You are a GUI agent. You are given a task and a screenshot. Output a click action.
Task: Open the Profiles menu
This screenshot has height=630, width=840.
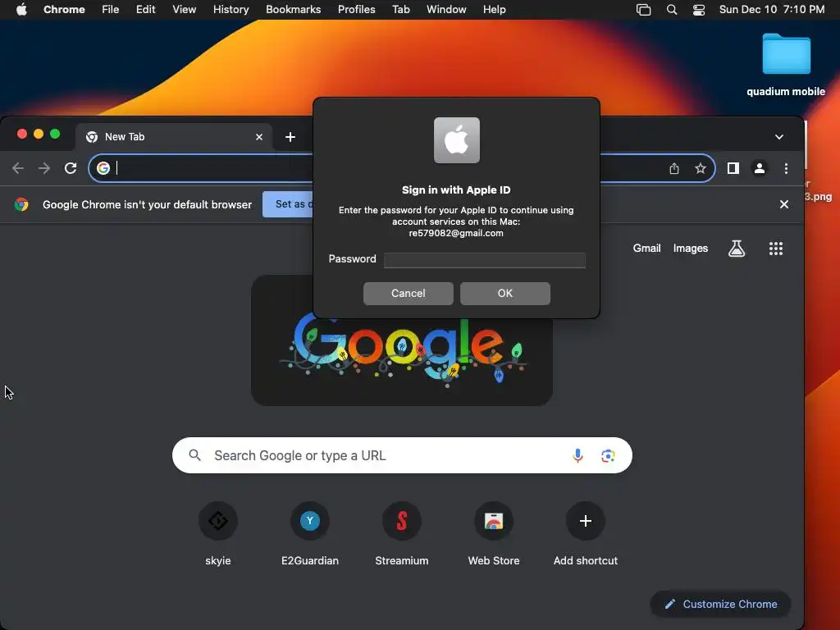[x=356, y=10]
